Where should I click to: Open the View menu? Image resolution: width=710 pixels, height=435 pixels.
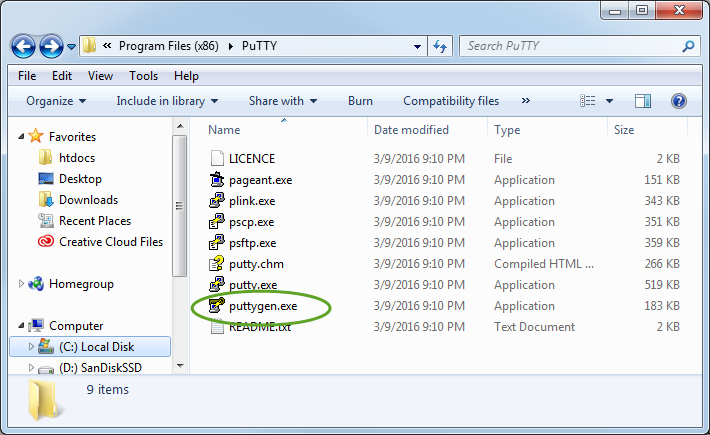coord(100,76)
